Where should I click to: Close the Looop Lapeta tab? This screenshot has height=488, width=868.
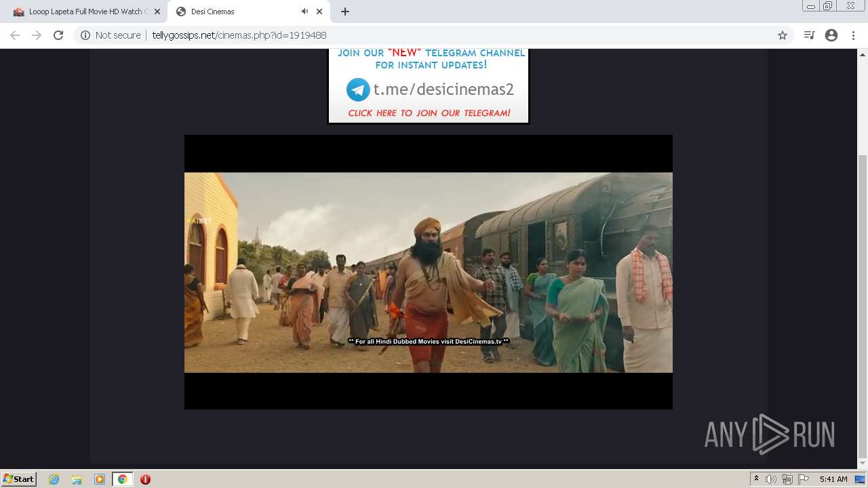[x=157, y=12]
